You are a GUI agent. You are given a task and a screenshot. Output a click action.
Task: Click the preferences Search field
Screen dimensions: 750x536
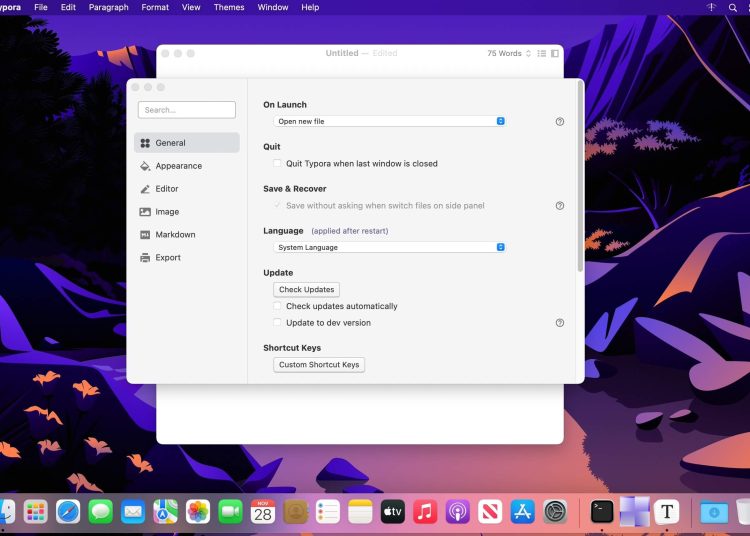pyautogui.click(x=187, y=110)
